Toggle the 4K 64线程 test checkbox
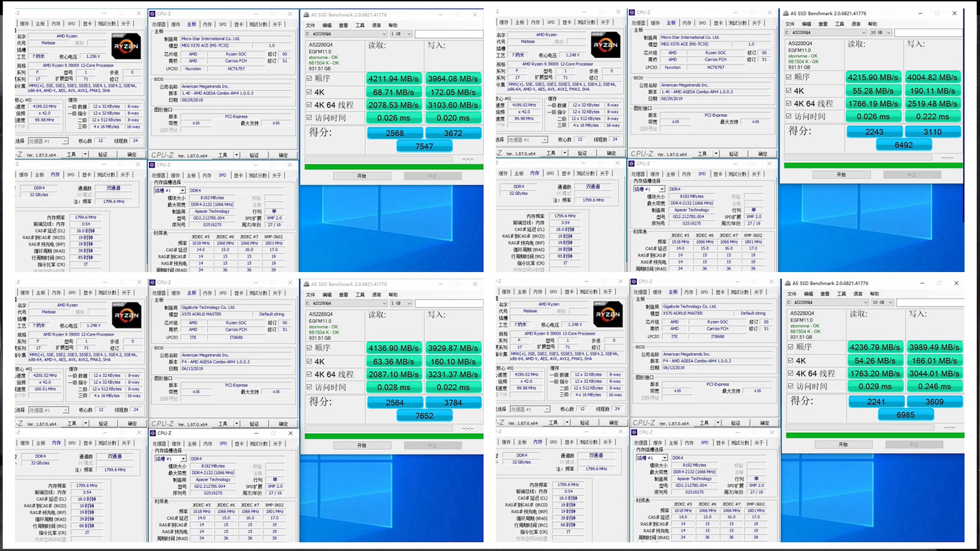 coord(308,105)
